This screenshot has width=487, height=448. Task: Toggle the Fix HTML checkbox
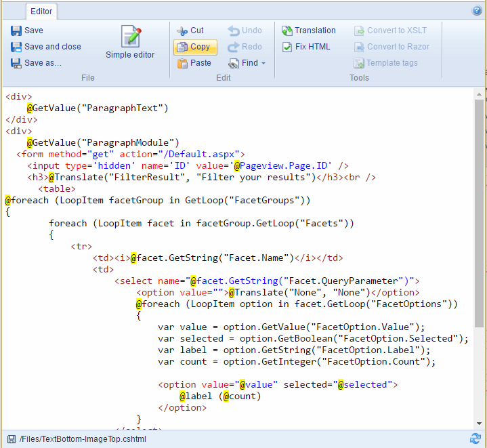tap(288, 47)
